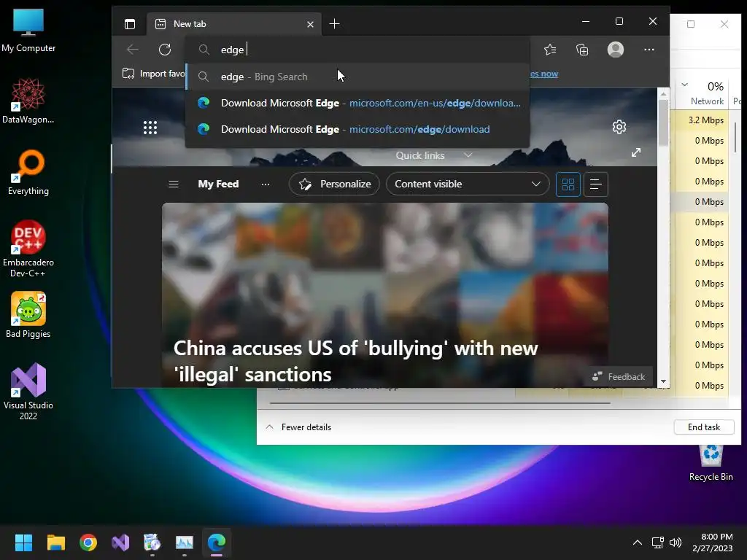Open the Recycle Bin
The image size is (747, 560).
click(711, 462)
